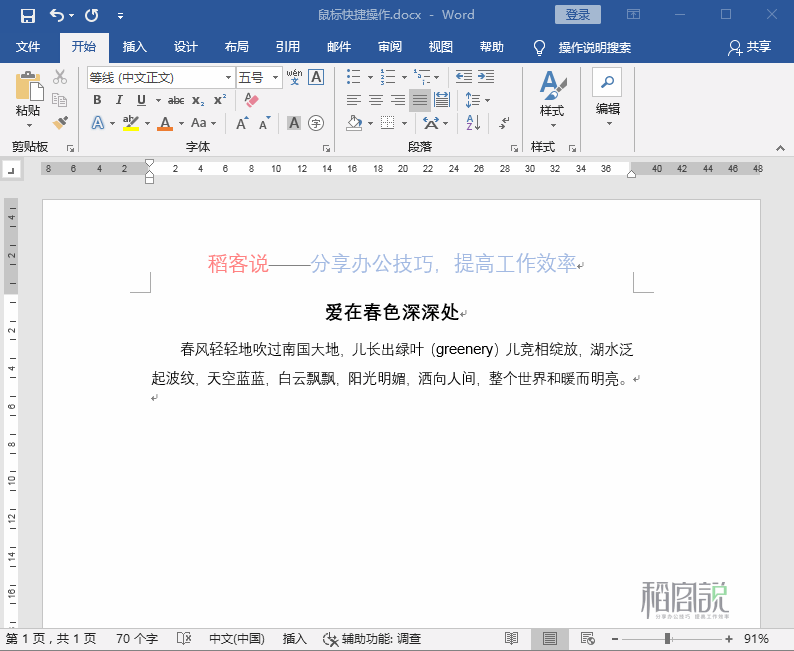Click the Repeat action icon
The height and width of the screenshot is (651, 794).
(x=92, y=16)
